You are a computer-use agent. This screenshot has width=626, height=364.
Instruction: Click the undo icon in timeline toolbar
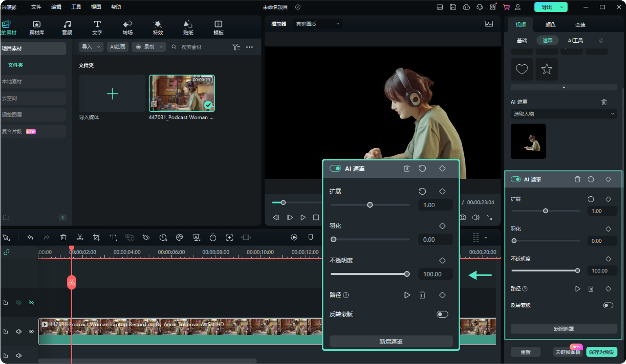coord(30,237)
